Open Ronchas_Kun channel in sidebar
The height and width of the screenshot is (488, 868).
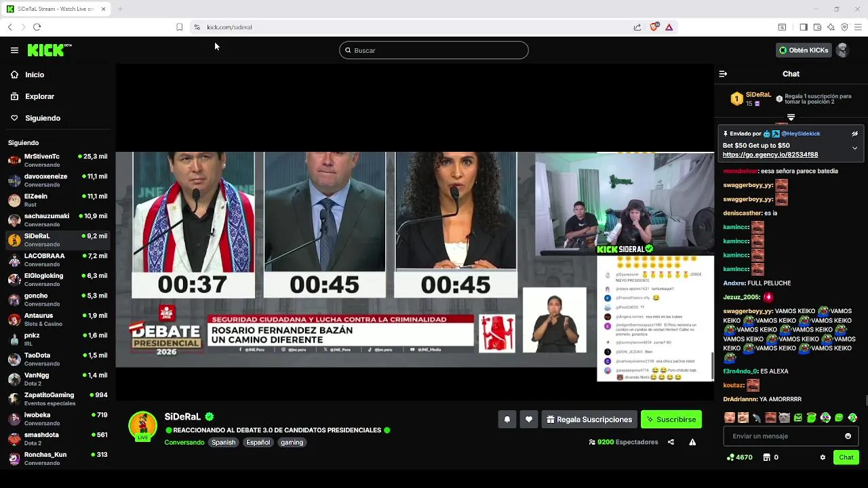pyautogui.click(x=57, y=459)
